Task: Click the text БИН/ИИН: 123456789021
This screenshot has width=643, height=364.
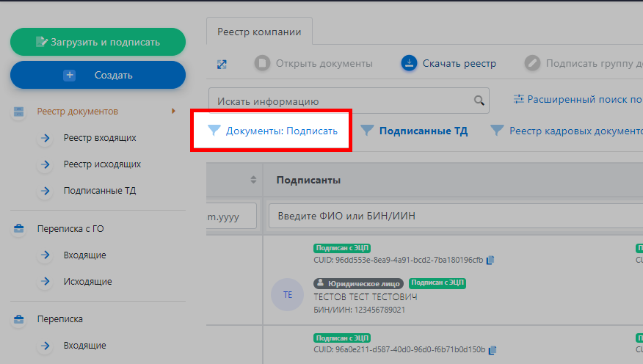Action: (x=359, y=310)
